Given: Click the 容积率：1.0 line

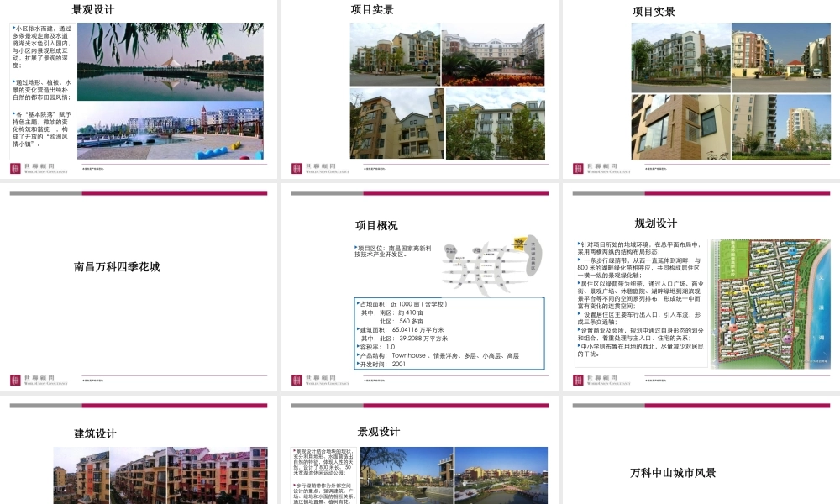Looking at the screenshot, I should (376, 347).
